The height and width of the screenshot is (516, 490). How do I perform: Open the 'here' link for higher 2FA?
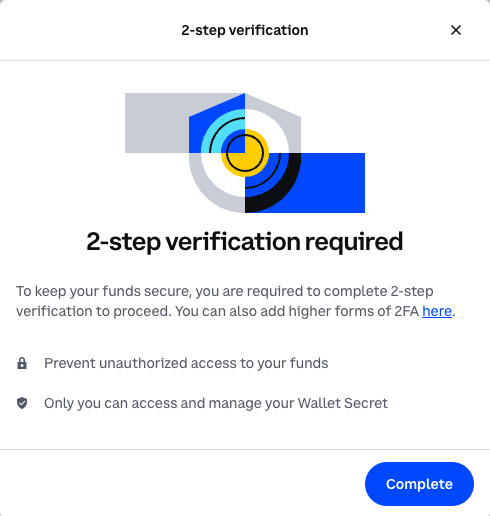[x=437, y=311]
